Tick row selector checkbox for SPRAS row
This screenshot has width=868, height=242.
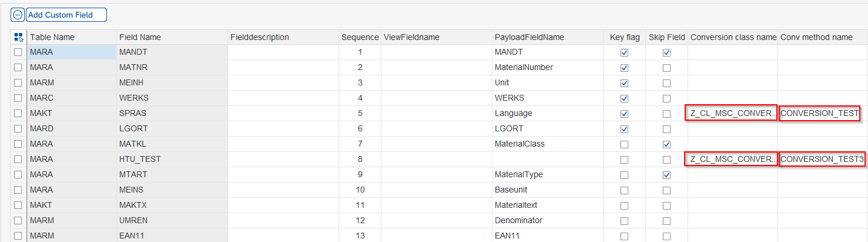tap(18, 114)
